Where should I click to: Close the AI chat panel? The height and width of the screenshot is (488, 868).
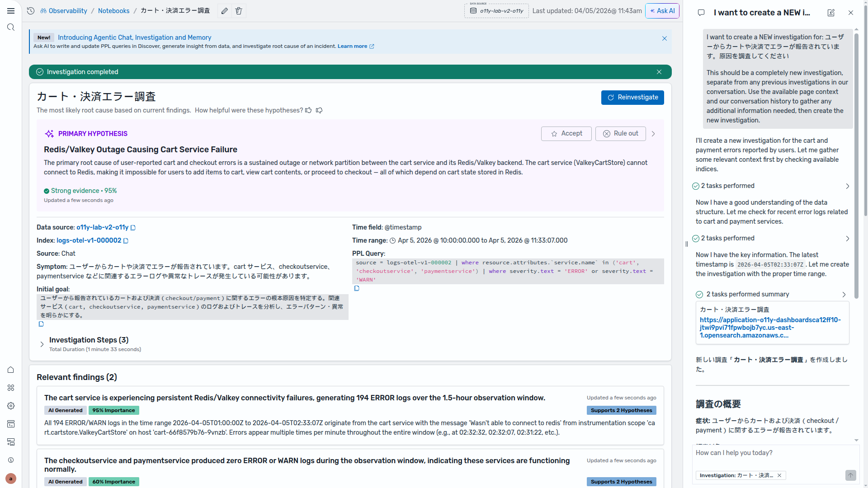[x=851, y=13]
